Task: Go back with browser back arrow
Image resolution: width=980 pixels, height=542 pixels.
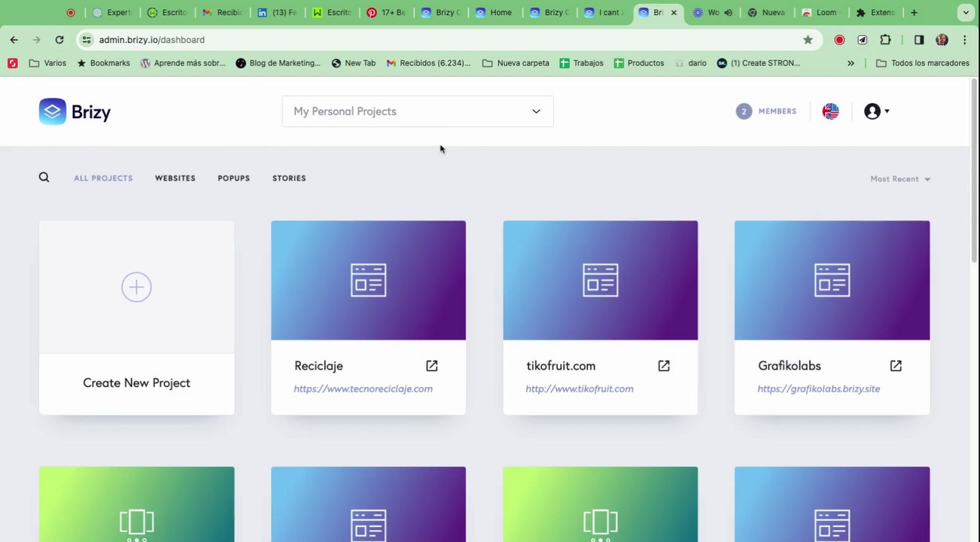Action: 14,40
